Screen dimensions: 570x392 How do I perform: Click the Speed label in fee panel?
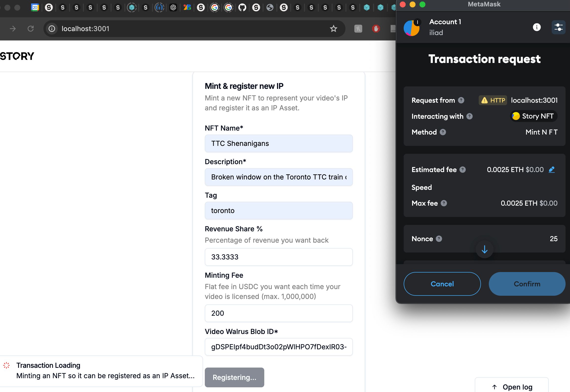tap(421, 187)
